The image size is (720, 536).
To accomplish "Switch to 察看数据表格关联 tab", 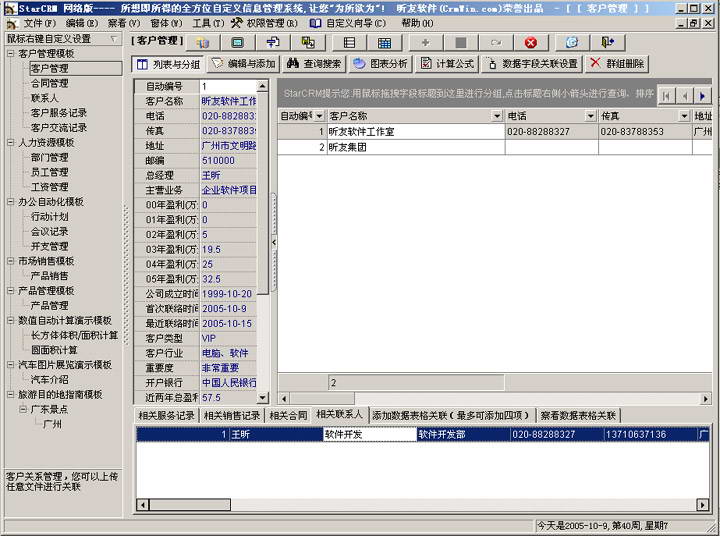I will 578,416.
